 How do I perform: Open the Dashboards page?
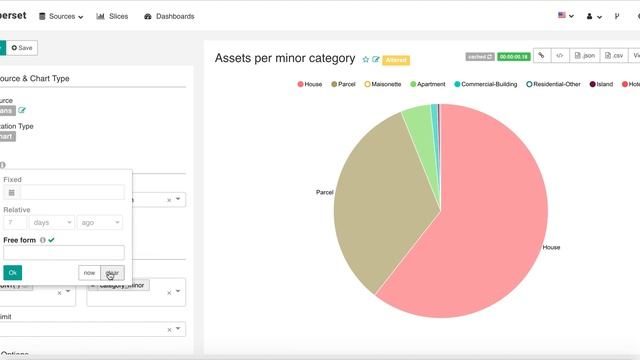169,16
